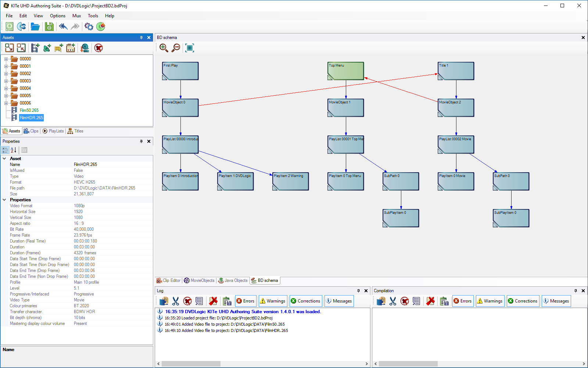Image resolution: width=588 pixels, height=368 pixels.
Task: Open the Mux menu
Action: click(x=76, y=16)
